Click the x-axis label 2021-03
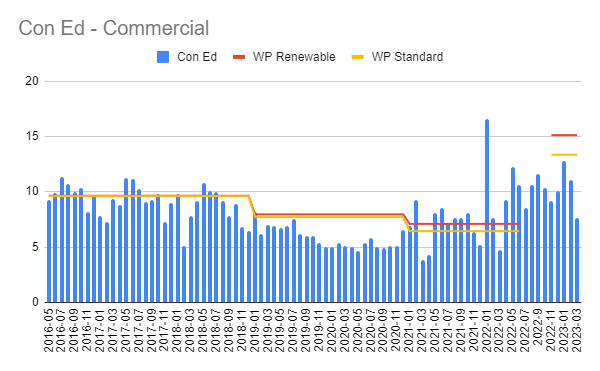 (422, 330)
